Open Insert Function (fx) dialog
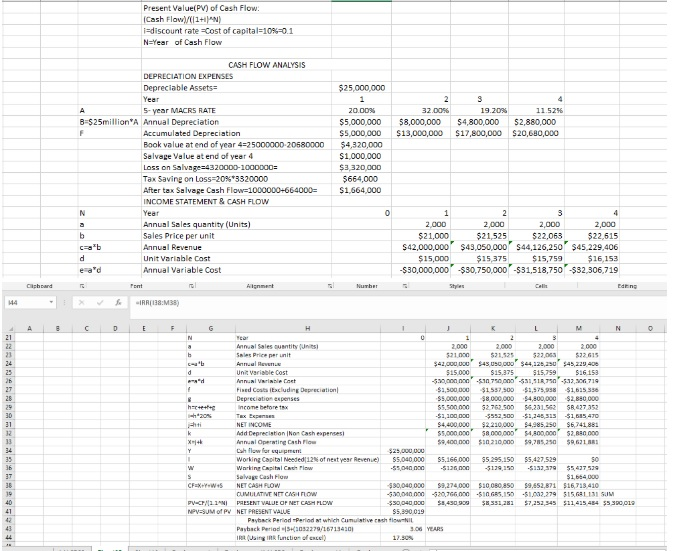The width and height of the screenshot is (673, 551). pos(118,303)
